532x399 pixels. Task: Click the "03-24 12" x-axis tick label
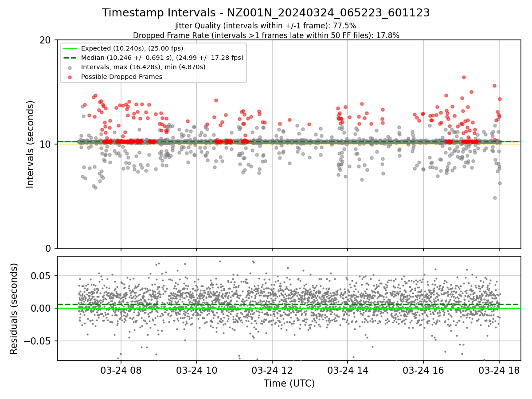272,370
